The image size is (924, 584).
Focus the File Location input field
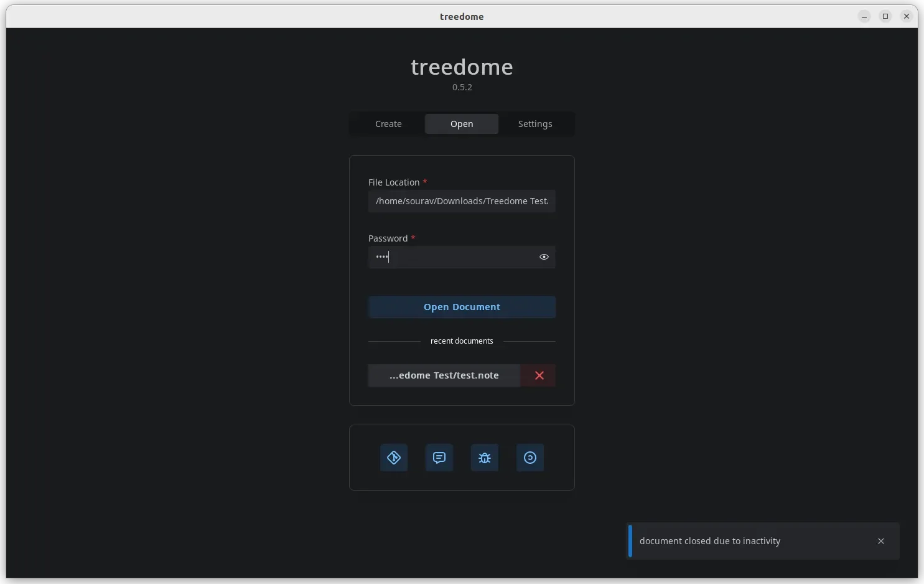click(x=462, y=201)
